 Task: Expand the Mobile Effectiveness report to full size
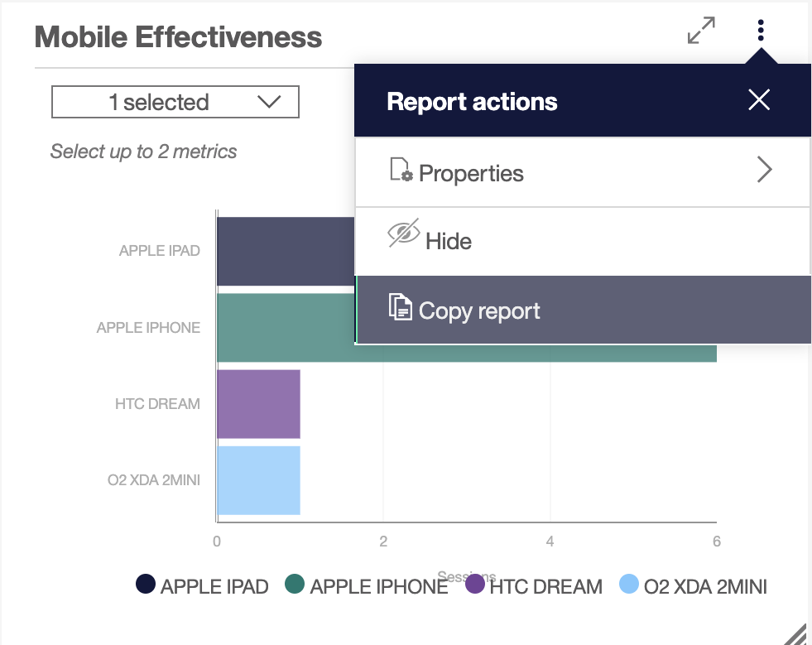(x=701, y=31)
